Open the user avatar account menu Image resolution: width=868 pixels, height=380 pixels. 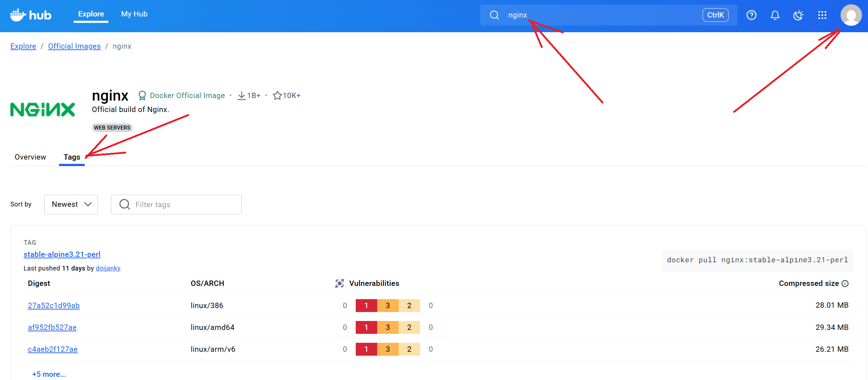pyautogui.click(x=851, y=15)
